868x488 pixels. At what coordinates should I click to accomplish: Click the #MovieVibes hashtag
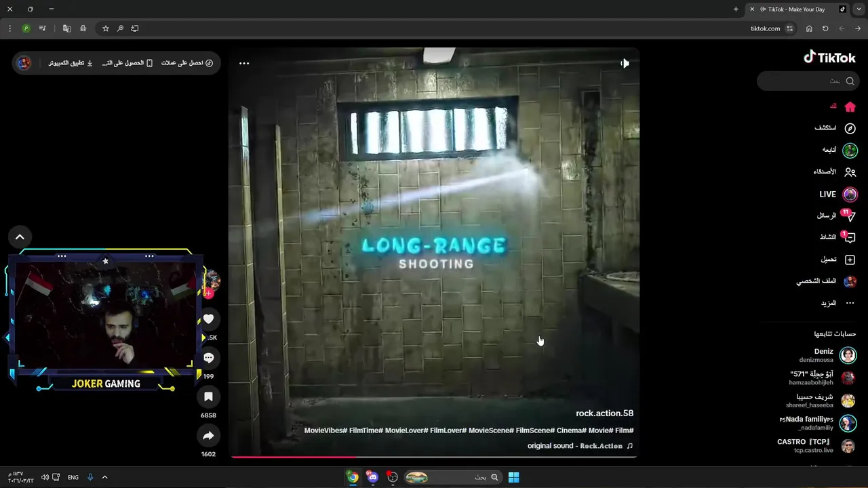326,430
